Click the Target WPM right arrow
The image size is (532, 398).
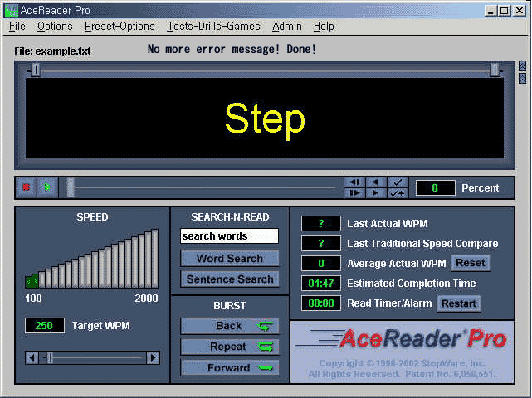pyautogui.click(x=153, y=357)
